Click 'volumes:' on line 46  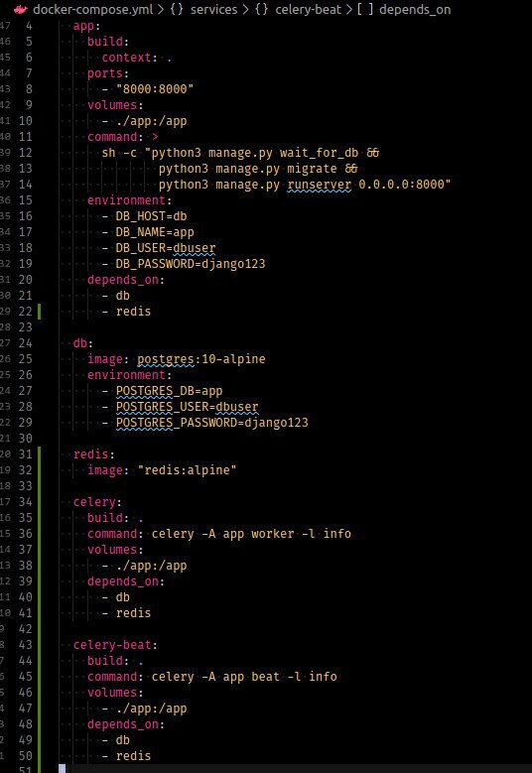click(x=115, y=692)
